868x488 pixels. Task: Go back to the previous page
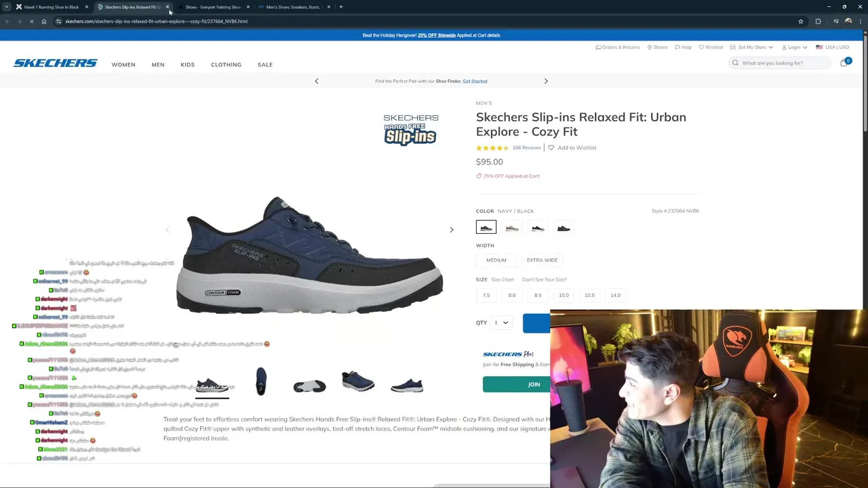[x=7, y=21]
